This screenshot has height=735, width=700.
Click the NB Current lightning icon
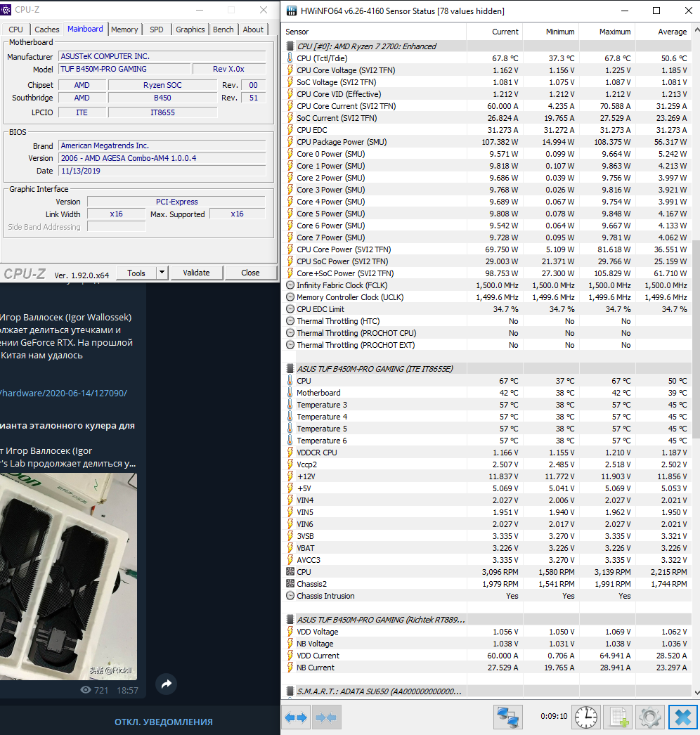click(x=290, y=668)
